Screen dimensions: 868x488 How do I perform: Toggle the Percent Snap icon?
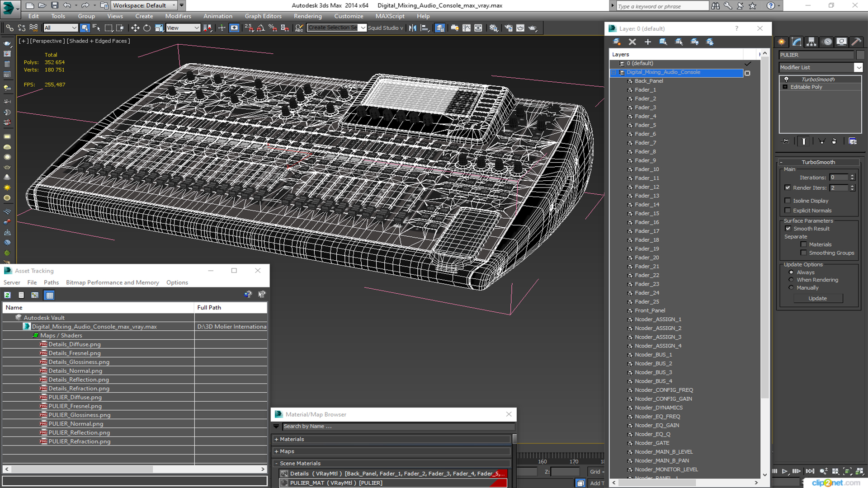coord(273,28)
